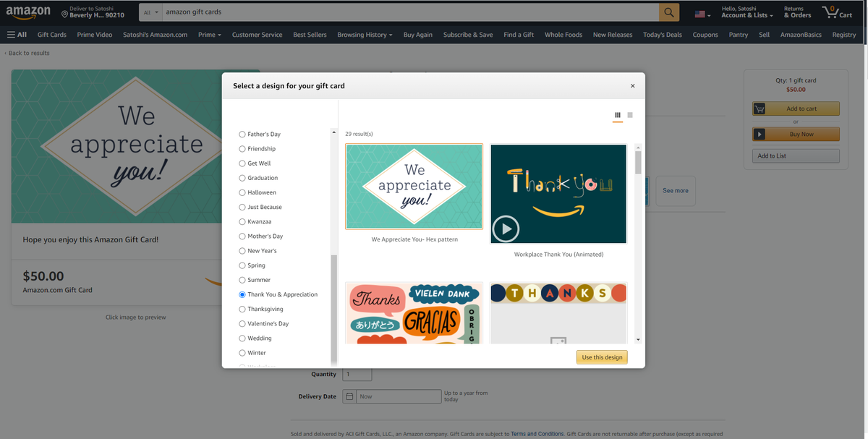Open Today's Deals in navigation bar
This screenshot has width=868, height=439.
[662, 35]
